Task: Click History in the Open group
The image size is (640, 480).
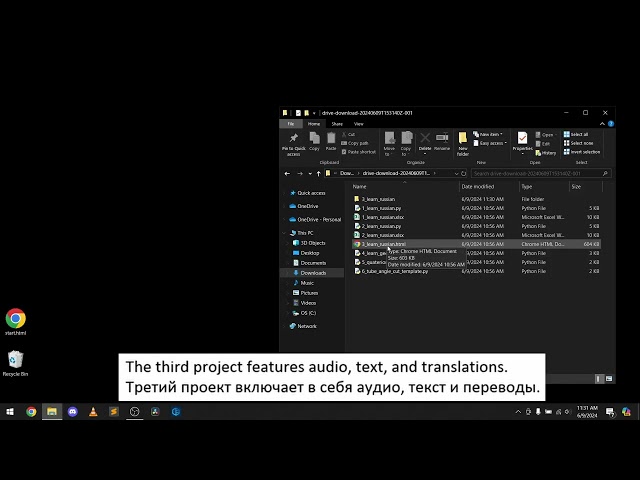Action: (546, 153)
